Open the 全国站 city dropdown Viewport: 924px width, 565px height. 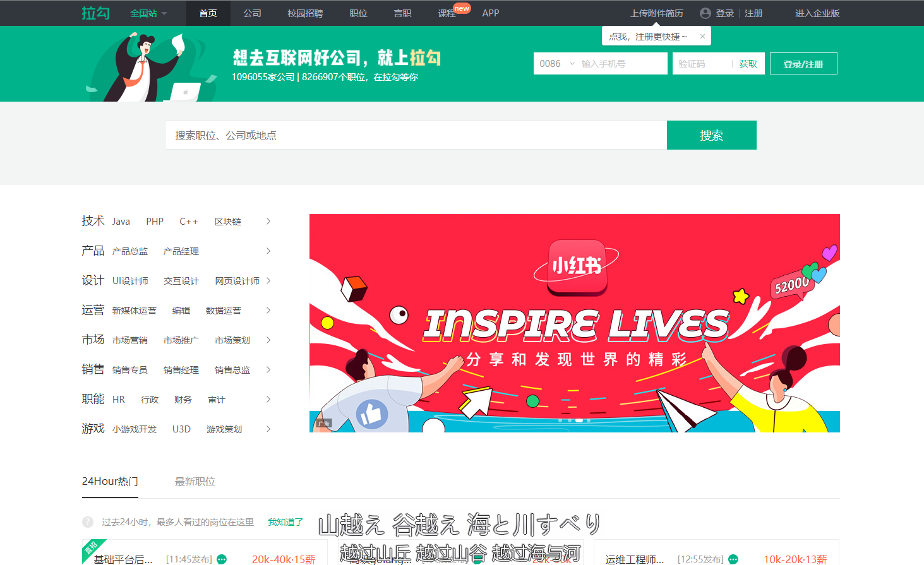[x=148, y=13]
